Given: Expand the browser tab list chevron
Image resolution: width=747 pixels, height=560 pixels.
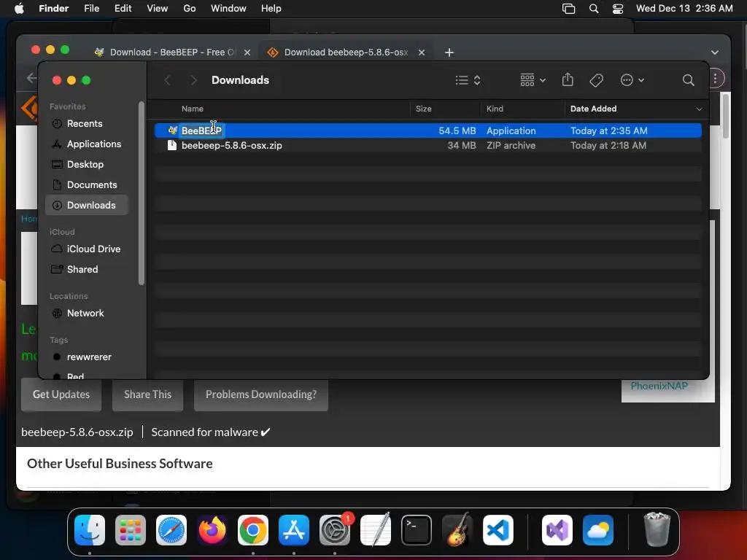Looking at the screenshot, I should [715, 52].
